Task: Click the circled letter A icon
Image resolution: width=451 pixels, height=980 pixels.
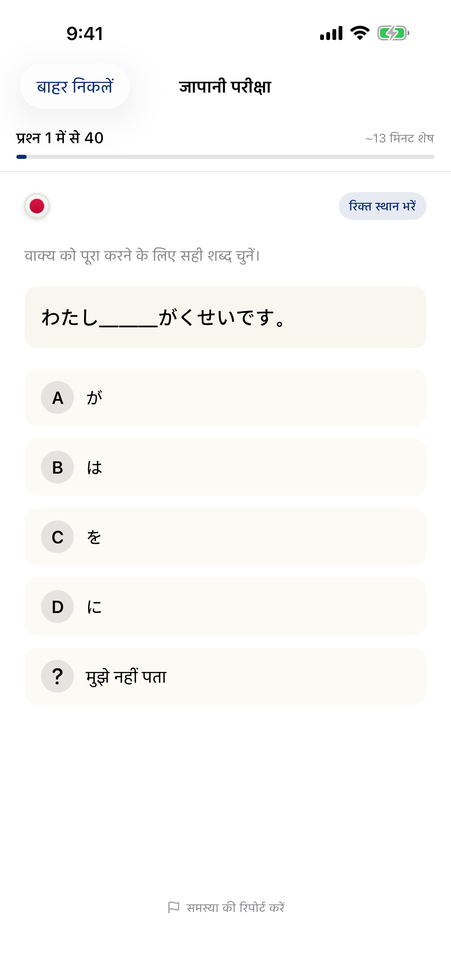Action: click(57, 398)
